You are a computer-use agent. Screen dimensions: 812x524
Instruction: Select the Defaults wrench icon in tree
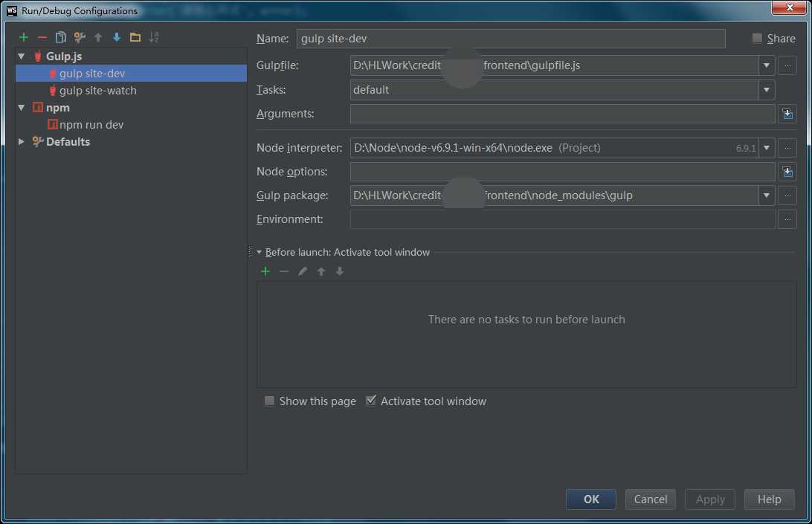[37, 141]
